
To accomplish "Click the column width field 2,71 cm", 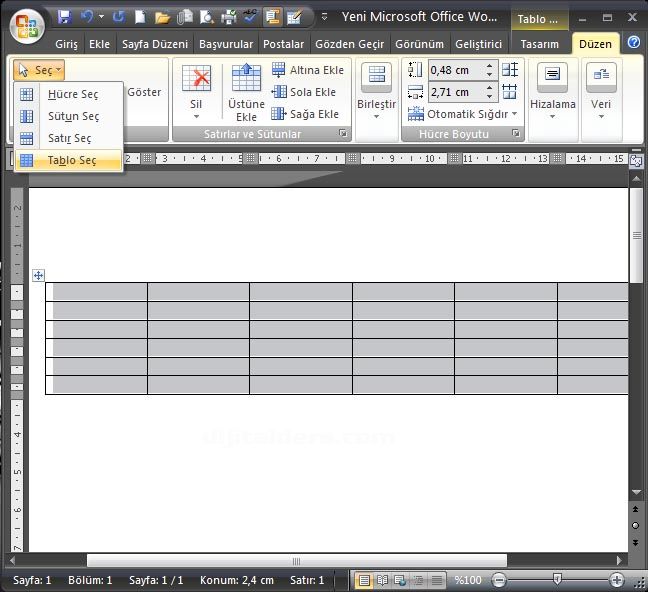I will pos(455,92).
